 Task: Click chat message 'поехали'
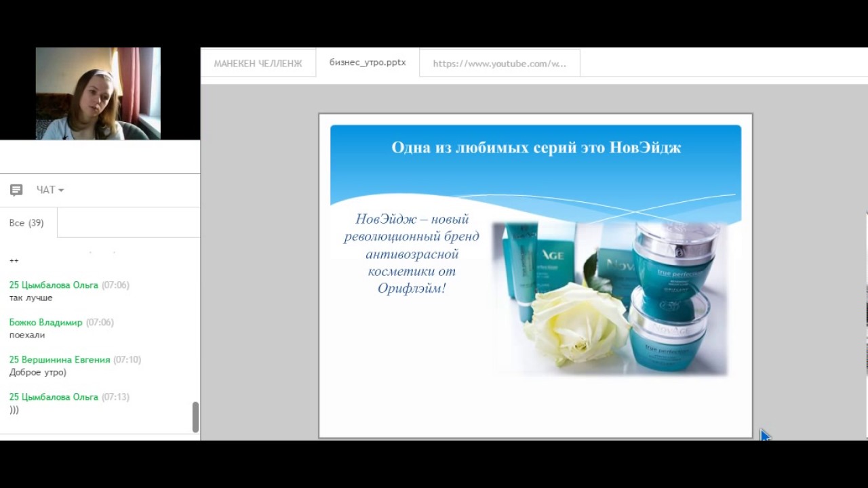[x=27, y=335]
